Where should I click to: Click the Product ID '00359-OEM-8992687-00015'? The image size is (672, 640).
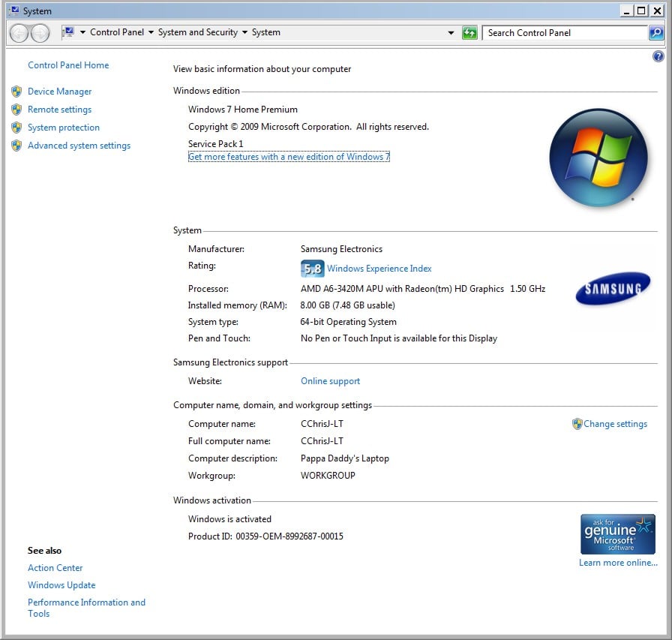coord(289,536)
